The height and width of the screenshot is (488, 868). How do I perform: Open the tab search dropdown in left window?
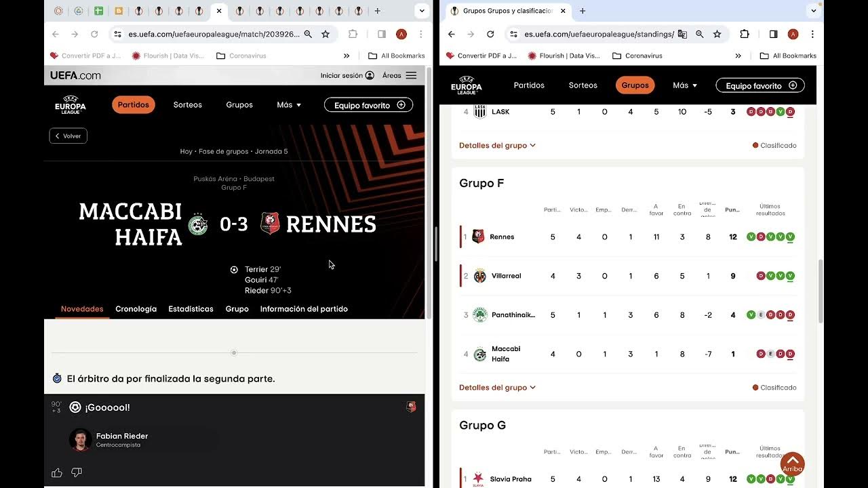[x=422, y=11]
